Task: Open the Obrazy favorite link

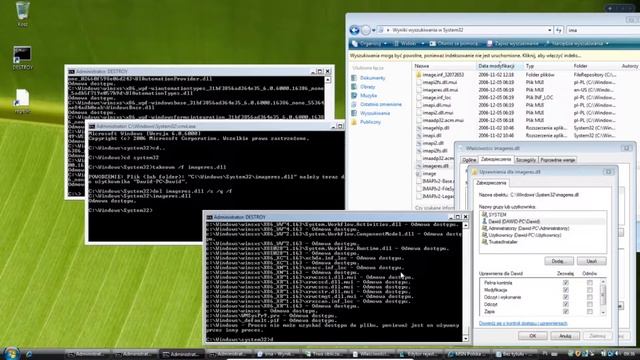Action: (x=367, y=87)
